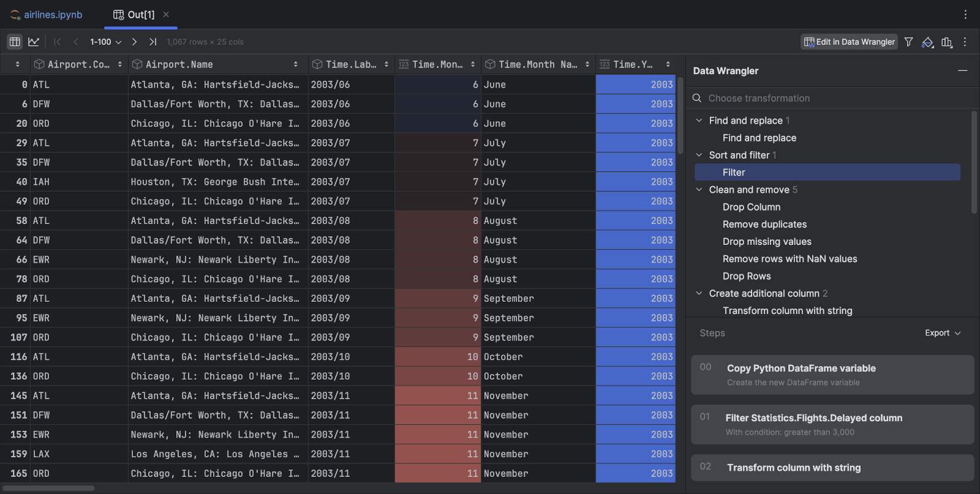The height and width of the screenshot is (494, 980).
Task: Collapse the Clean and remove group
Action: pyautogui.click(x=699, y=190)
